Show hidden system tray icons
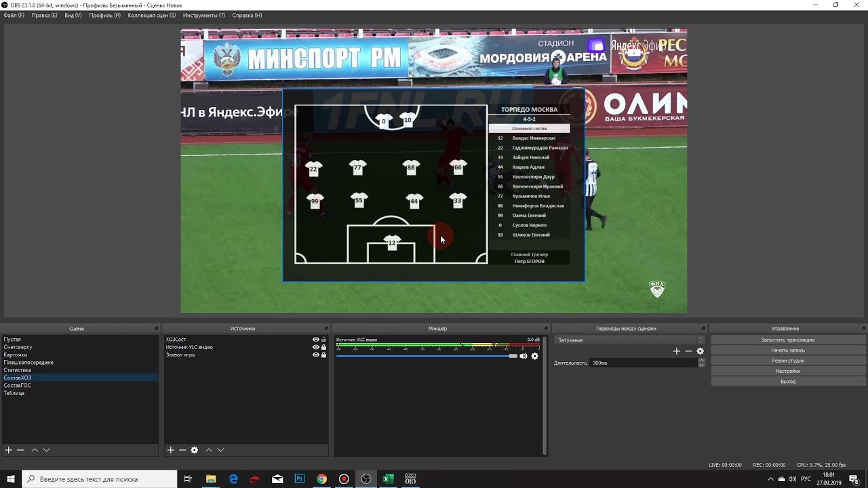 (770, 479)
